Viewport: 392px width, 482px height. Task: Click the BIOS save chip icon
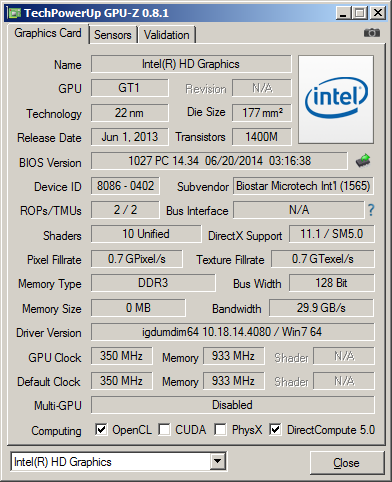pyautogui.click(x=363, y=160)
